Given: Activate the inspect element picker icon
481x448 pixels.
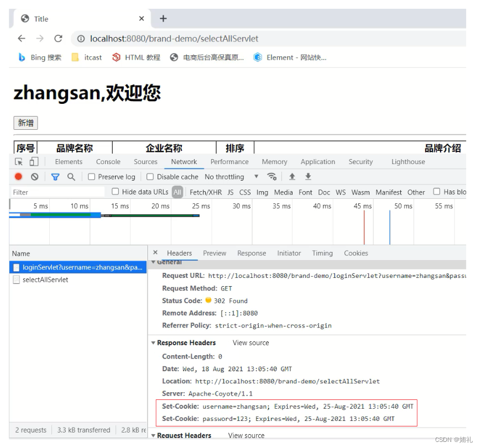Looking at the screenshot, I should 19,161.
